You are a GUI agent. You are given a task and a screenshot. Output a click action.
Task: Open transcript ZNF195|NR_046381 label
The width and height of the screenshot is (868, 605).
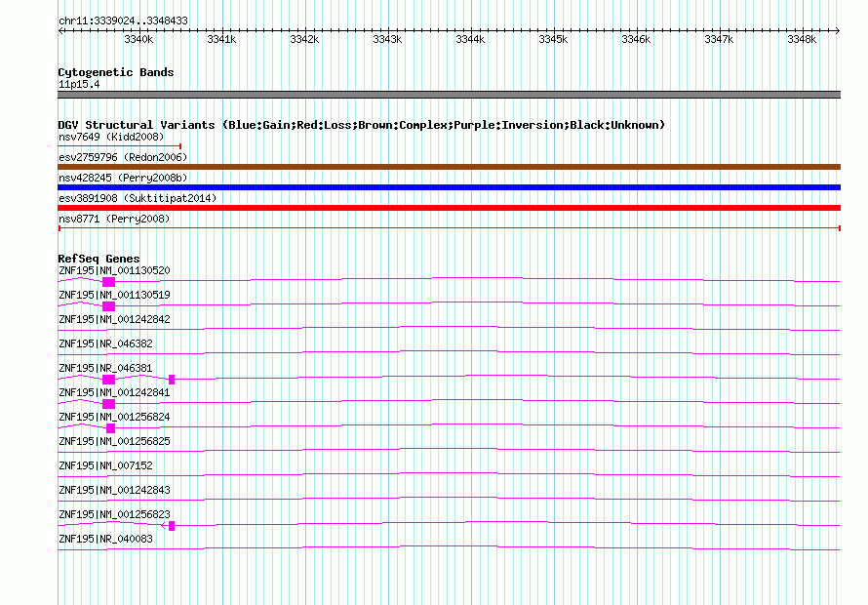(105, 369)
